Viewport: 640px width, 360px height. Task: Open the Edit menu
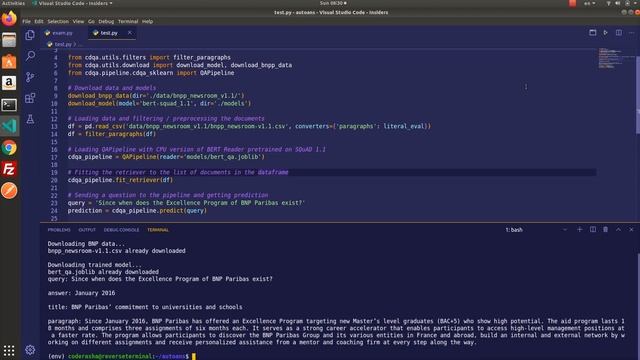(39, 21)
